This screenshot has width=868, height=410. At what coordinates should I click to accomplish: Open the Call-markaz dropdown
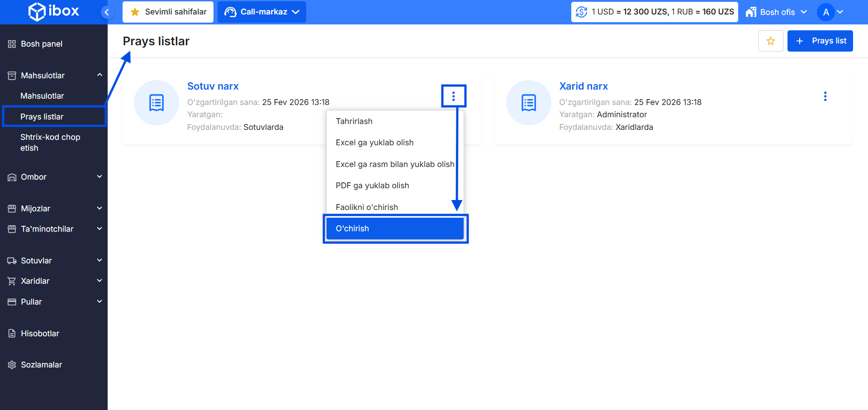point(262,12)
